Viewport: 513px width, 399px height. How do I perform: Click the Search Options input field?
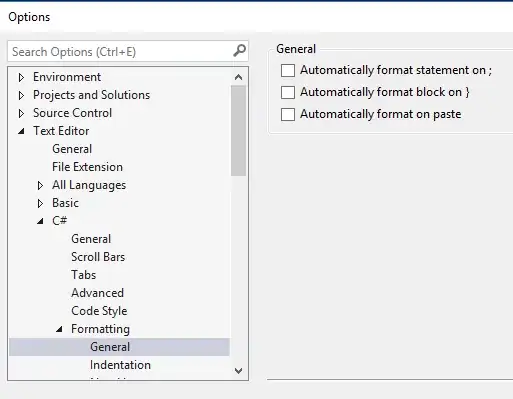click(x=121, y=51)
